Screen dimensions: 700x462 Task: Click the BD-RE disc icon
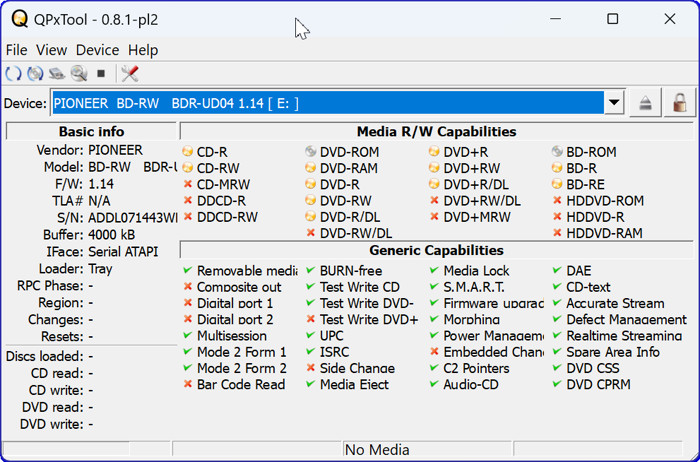click(557, 183)
